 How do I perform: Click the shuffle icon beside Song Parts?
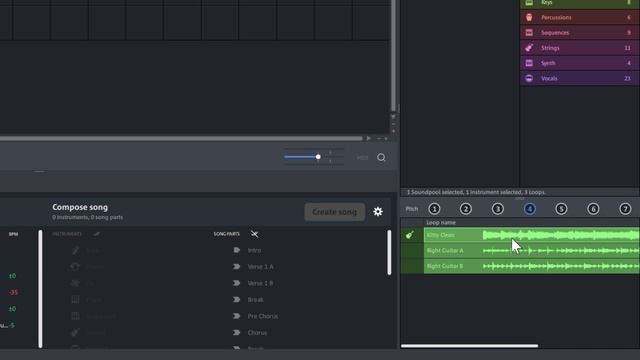tap(254, 234)
